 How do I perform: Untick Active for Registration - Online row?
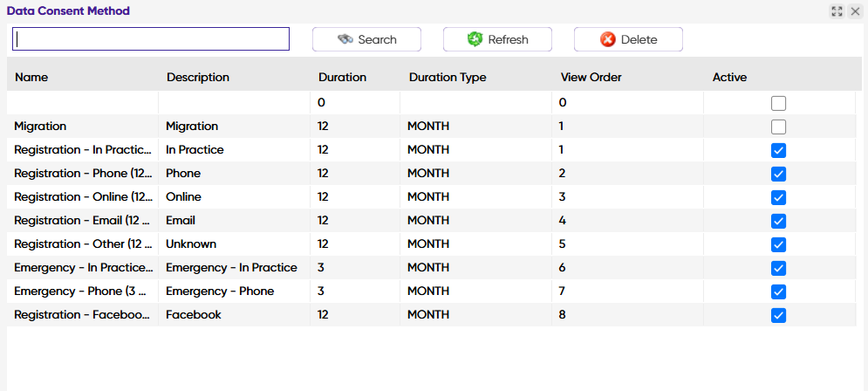tap(778, 197)
